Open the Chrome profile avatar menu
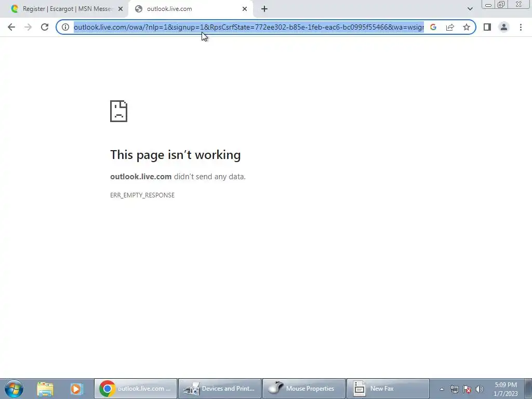The image size is (532, 399). (504, 27)
